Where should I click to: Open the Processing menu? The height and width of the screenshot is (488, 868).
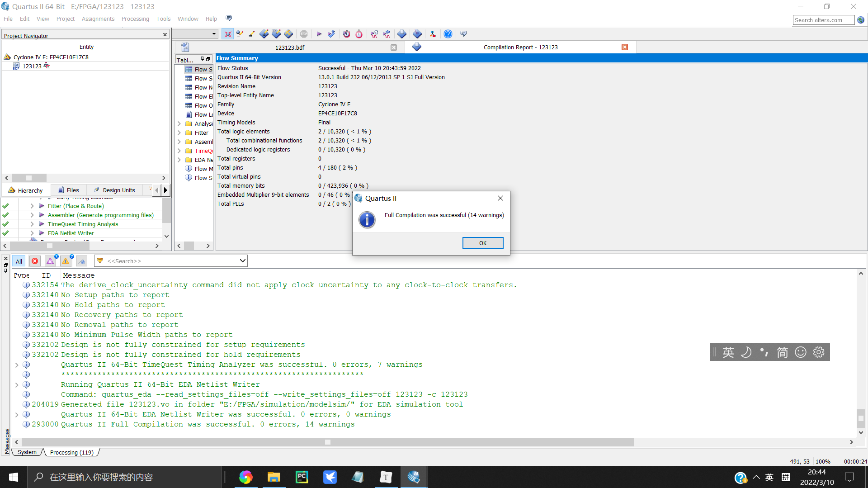point(135,19)
